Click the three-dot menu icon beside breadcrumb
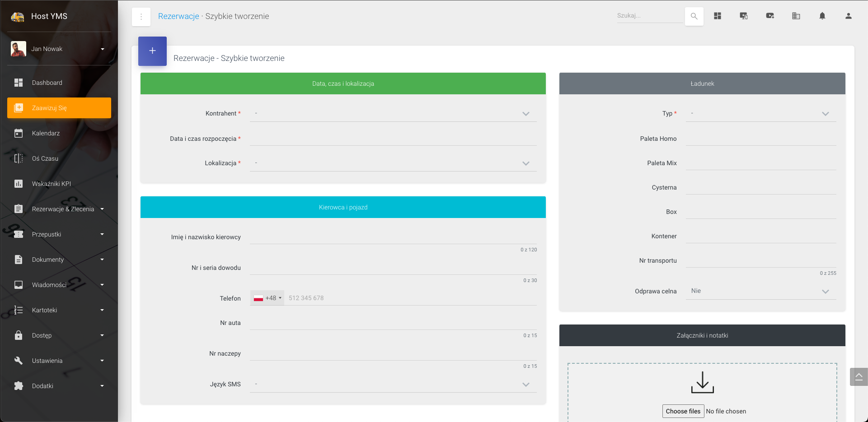This screenshot has width=868, height=422. tap(141, 17)
